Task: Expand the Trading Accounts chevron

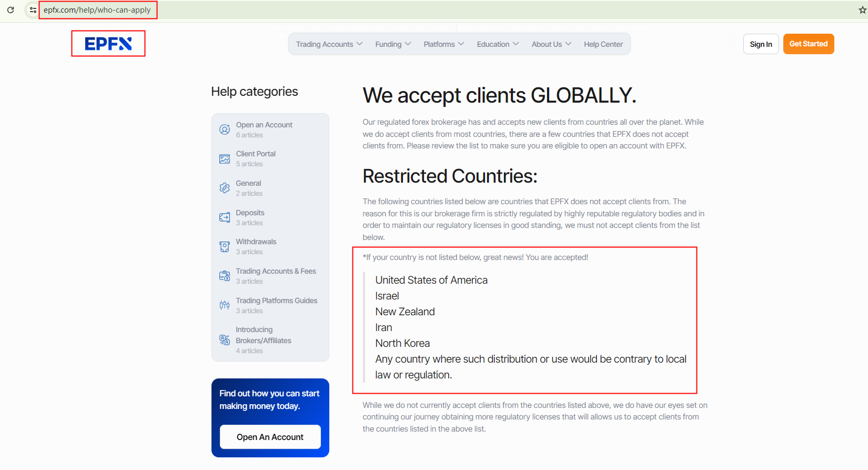Action: 360,44
